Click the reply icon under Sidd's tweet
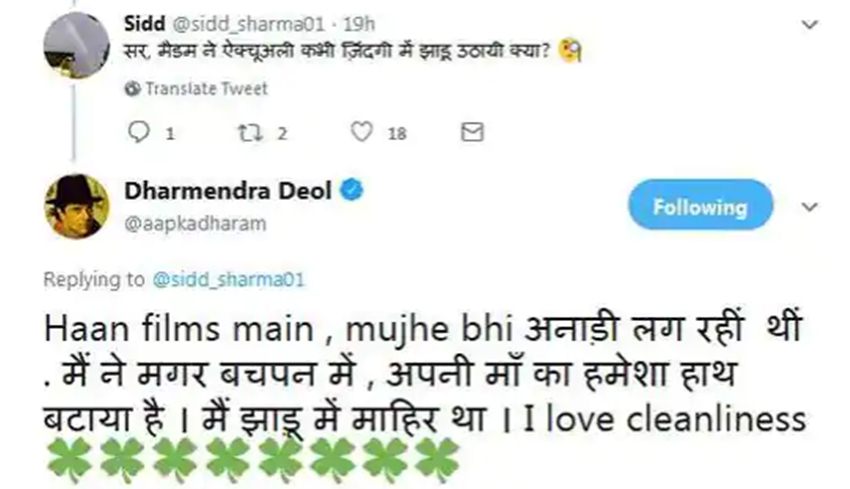 pyautogui.click(x=139, y=132)
